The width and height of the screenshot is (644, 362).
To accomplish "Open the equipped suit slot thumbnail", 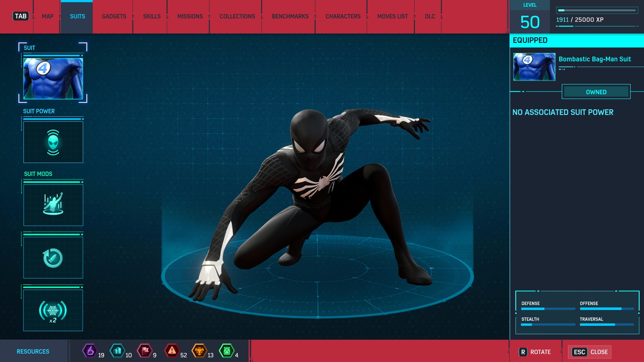I will [53, 78].
